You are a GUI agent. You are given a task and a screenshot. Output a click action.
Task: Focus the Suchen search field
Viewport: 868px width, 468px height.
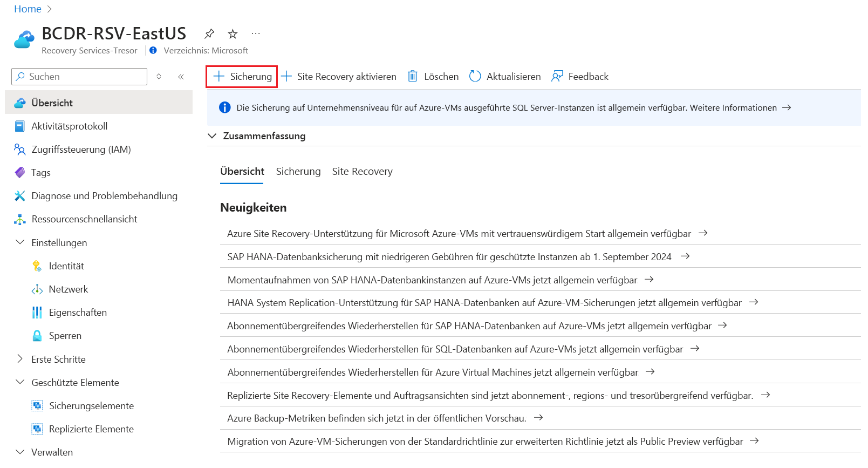(79, 77)
